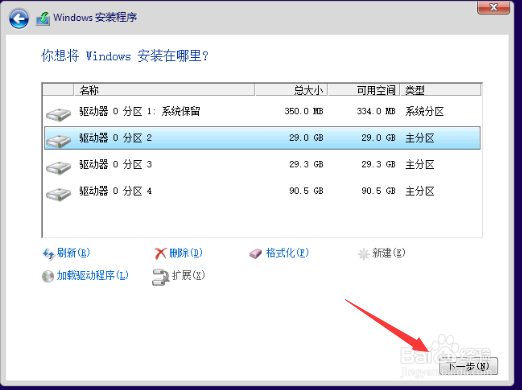Sort by the 总大小 column header

click(291, 90)
